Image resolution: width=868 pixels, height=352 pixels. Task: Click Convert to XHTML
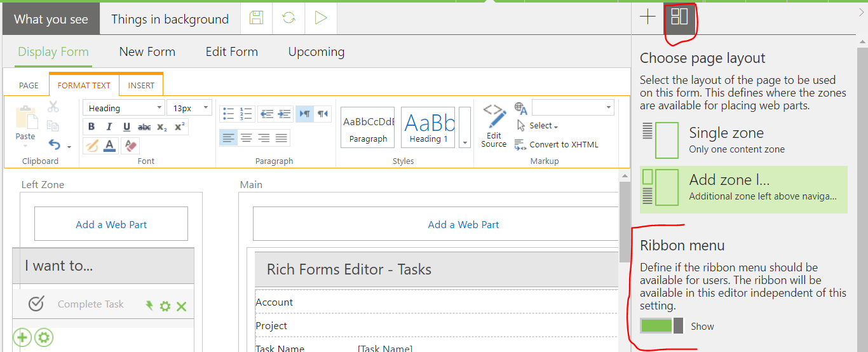(557, 144)
